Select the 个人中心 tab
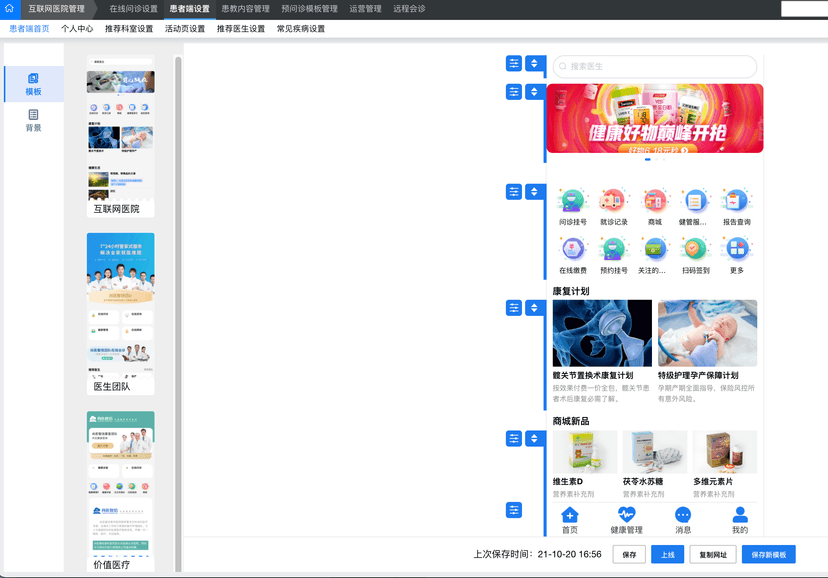Screen dimensions: 828x578 coord(77,29)
